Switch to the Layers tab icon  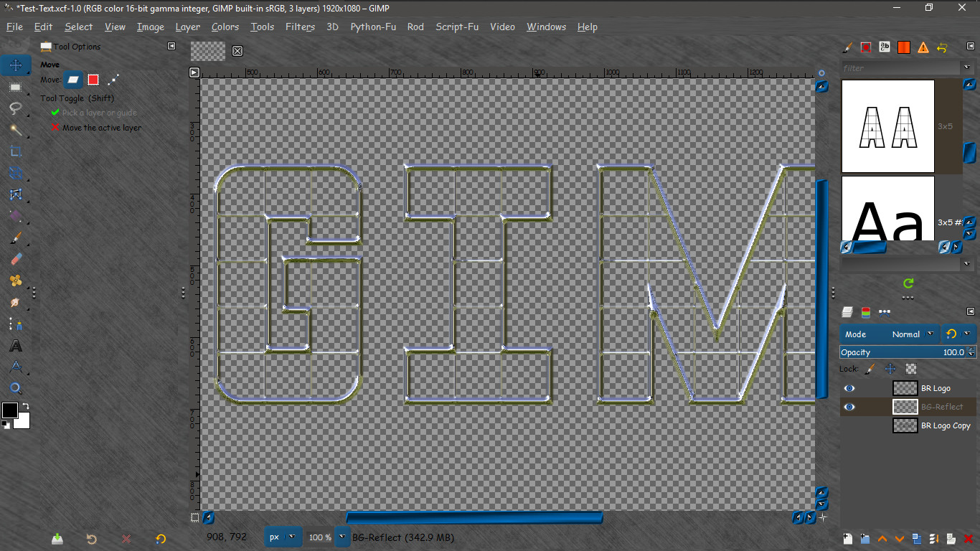click(847, 312)
